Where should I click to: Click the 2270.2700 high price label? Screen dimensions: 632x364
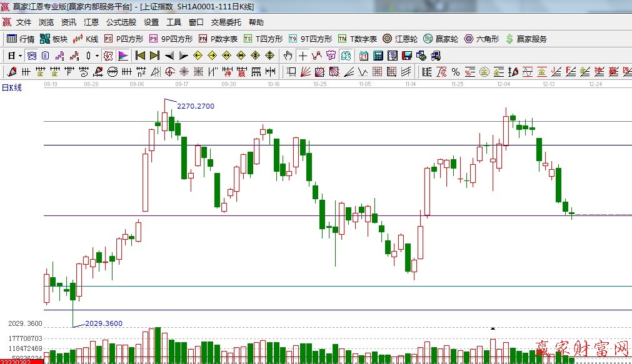[195, 106]
